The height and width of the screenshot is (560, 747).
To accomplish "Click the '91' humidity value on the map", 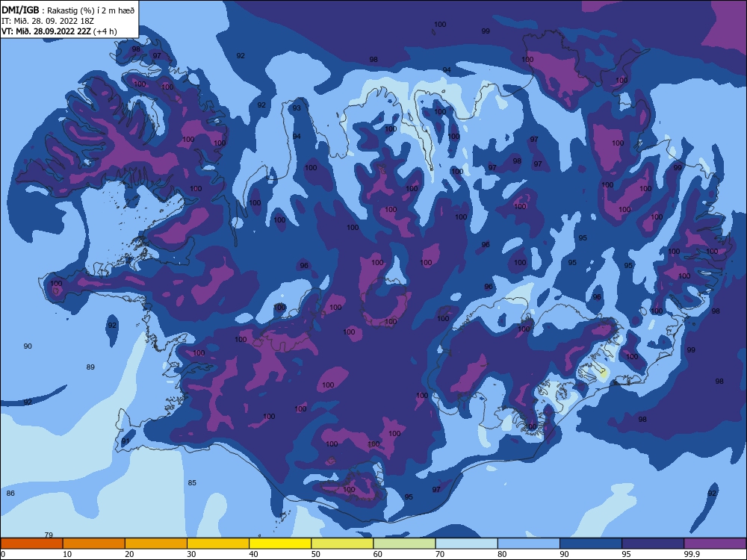I will [125, 441].
